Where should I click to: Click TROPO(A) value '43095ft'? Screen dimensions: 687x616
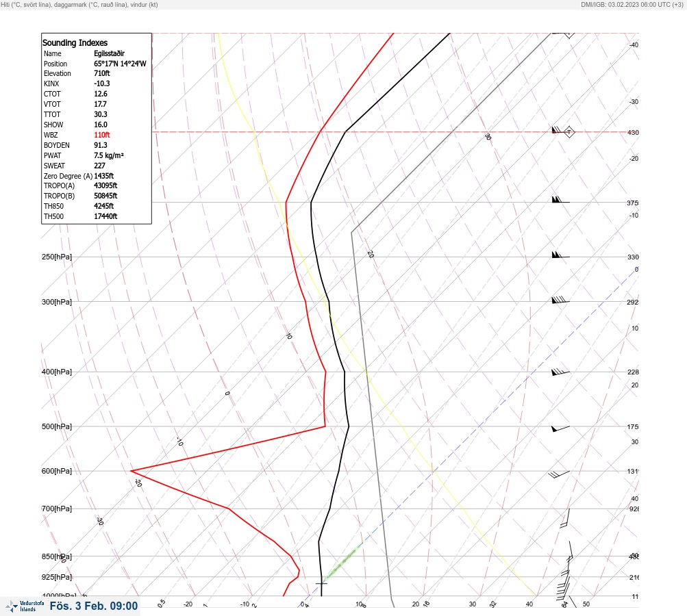(105, 185)
